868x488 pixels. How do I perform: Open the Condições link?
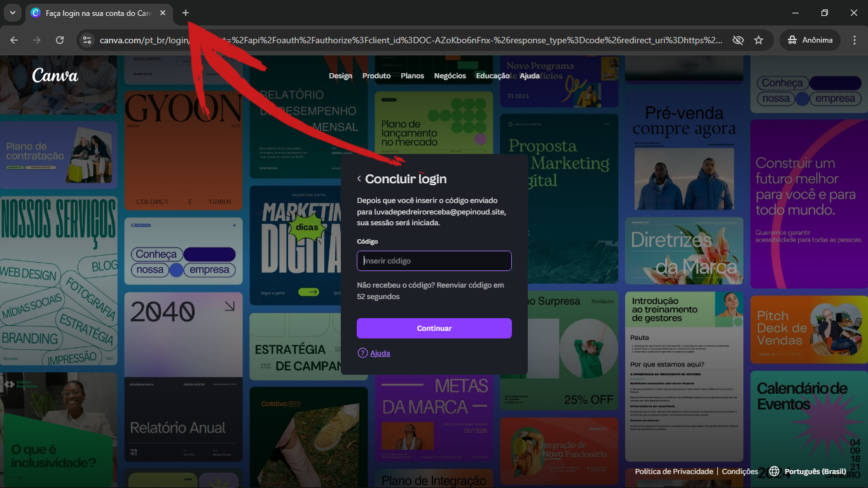click(740, 471)
